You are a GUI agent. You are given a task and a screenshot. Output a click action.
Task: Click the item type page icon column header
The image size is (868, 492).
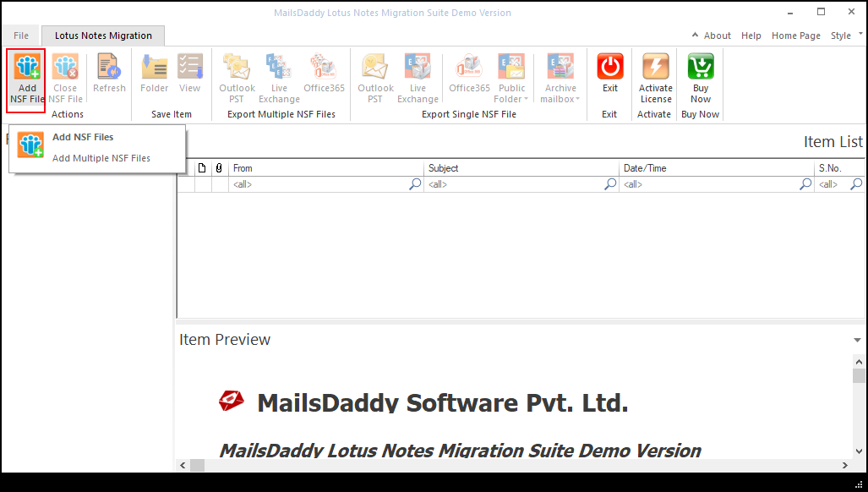[203, 168]
